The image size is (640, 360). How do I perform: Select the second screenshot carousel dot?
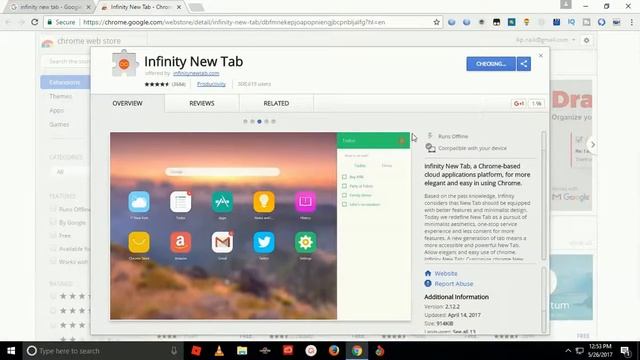(x=252, y=121)
